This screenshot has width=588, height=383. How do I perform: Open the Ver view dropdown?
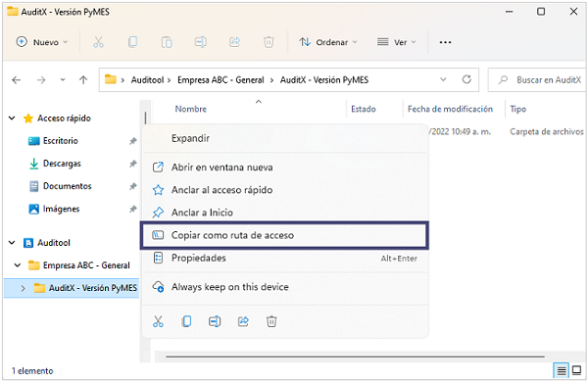[x=396, y=42]
